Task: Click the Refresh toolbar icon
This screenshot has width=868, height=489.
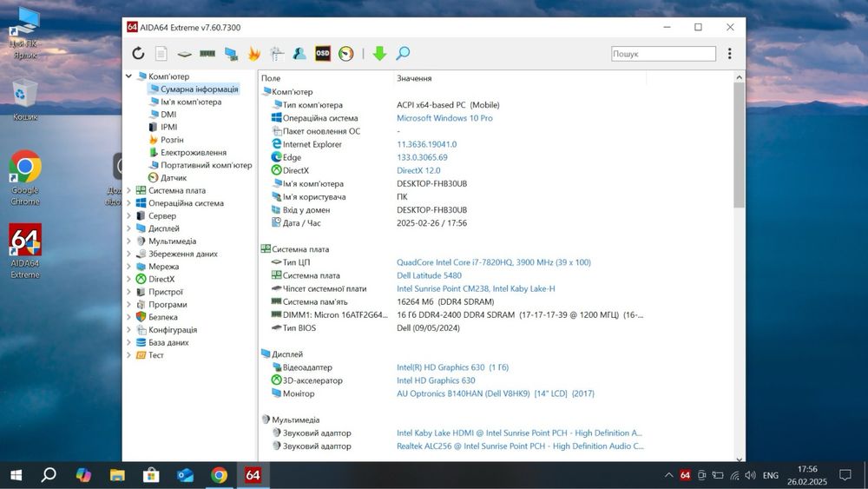Action: tap(138, 53)
